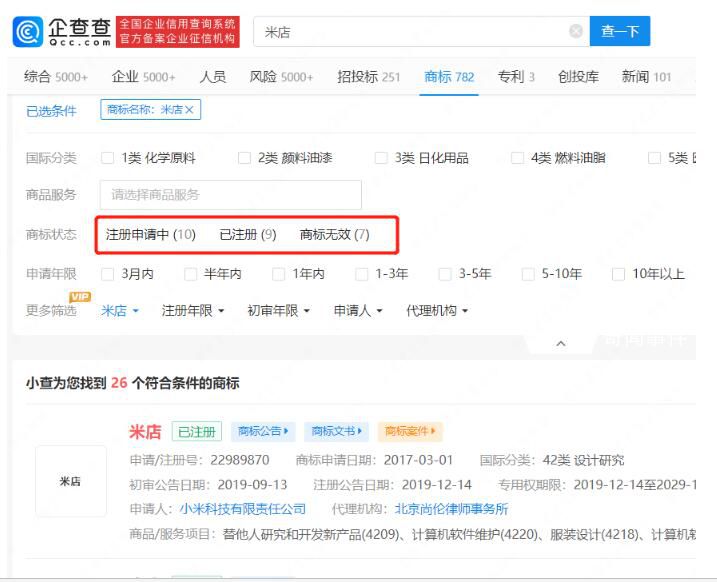Expand the 申请人 dropdown
This screenshot has height=582, width=717.
pyautogui.click(x=358, y=311)
